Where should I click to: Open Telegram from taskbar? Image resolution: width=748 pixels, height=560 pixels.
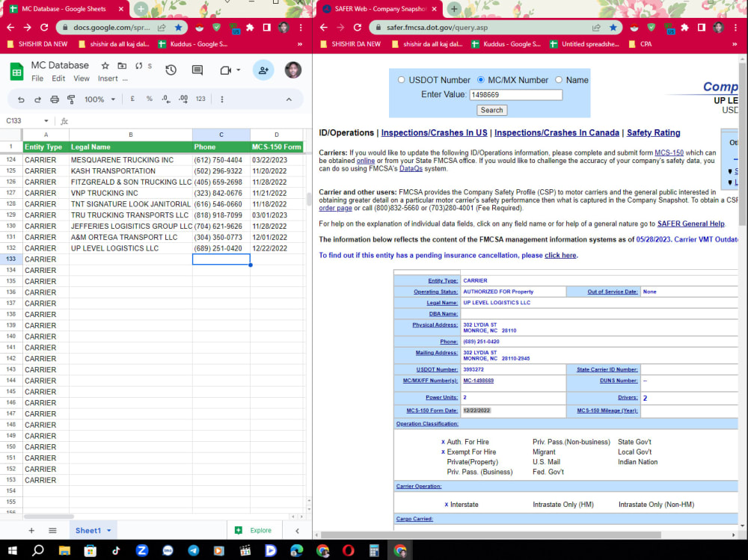click(x=194, y=550)
